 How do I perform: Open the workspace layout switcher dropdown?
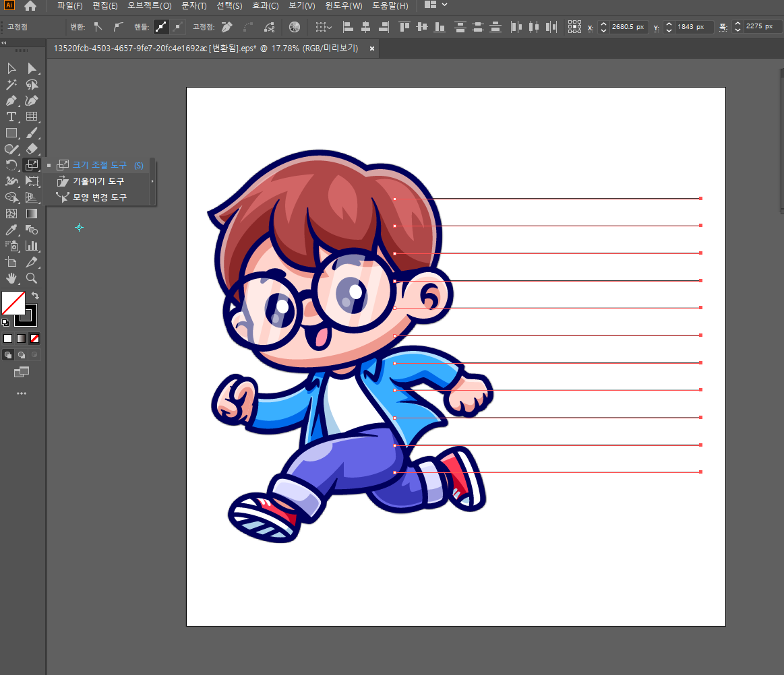click(435, 5)
